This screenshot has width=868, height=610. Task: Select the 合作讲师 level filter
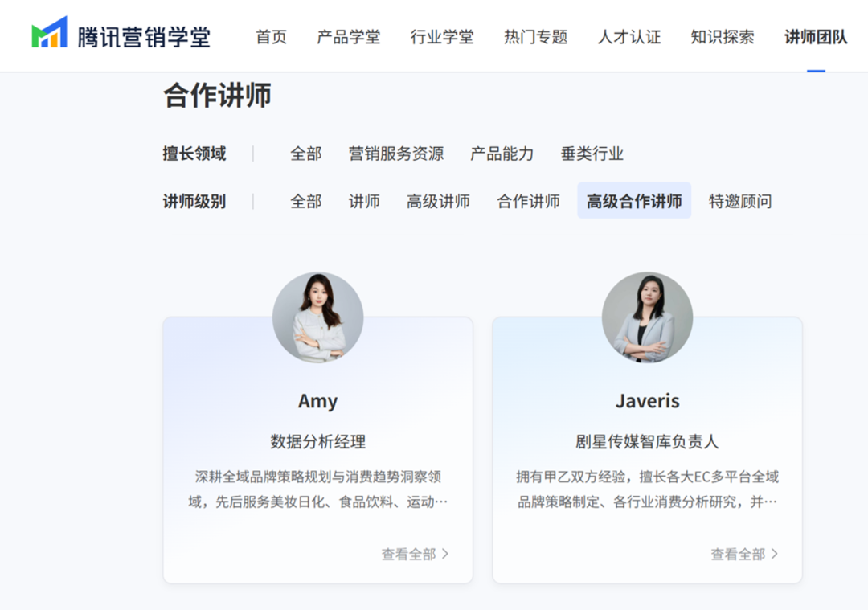(529, 201)
